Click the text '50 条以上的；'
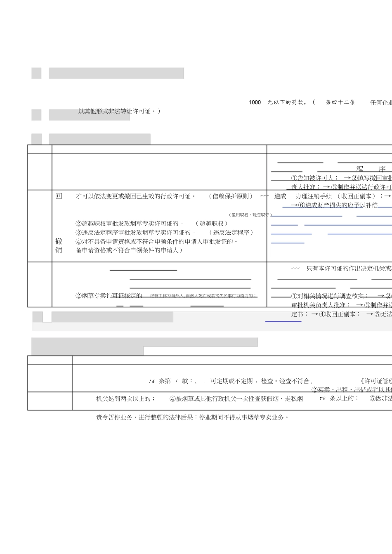Image resolution: width=392 pixels, height=554 pixels. pyautogui.click(x=339, y=398)
